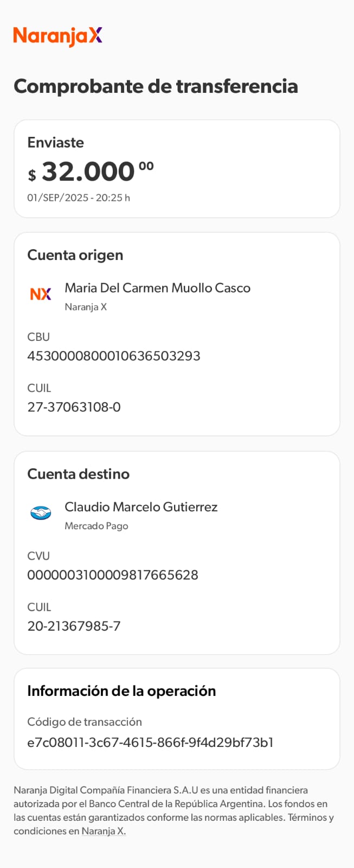Click the transfer date and time
Viewport: 354px width, 868px height.
(x=79, y=198)
